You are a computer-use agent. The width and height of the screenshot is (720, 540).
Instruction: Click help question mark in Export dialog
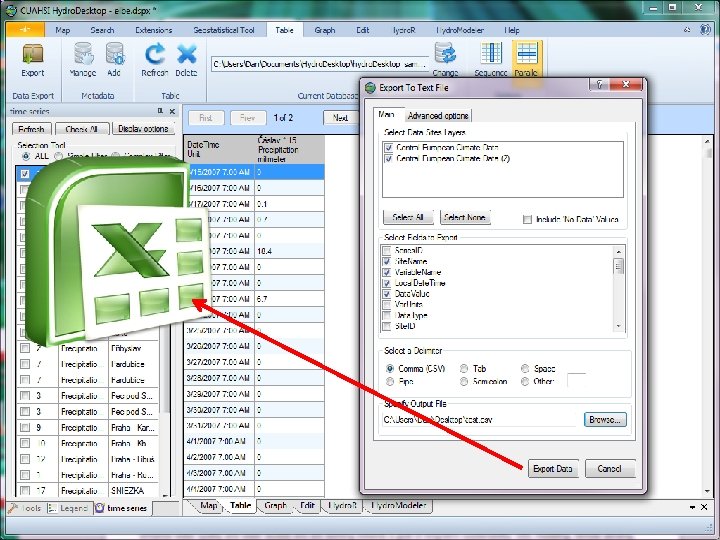point(599,84)
